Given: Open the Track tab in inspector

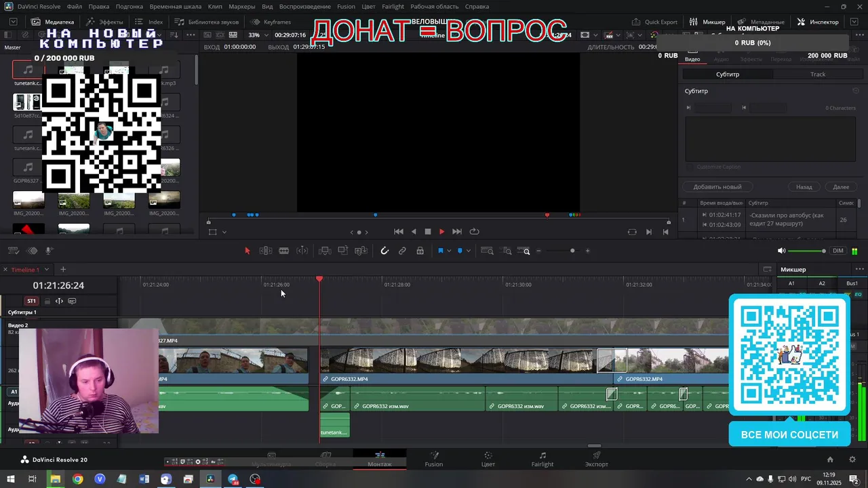Looking at the screenshot, I should (818, 74).
